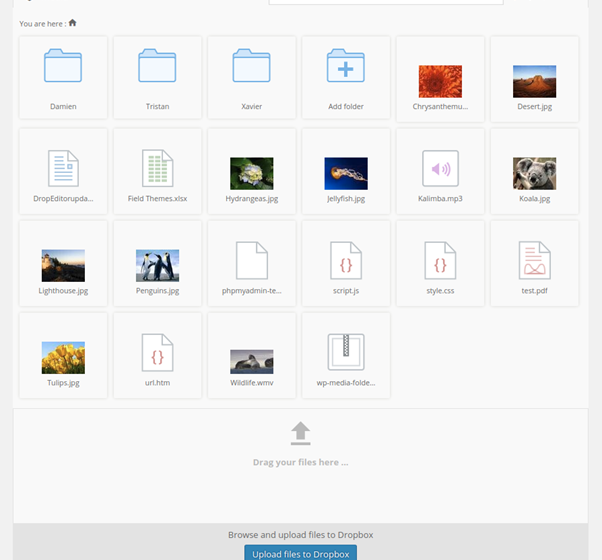Click the upload arrow icon
Screen dimensions: 602x560
tap(301, 433)
